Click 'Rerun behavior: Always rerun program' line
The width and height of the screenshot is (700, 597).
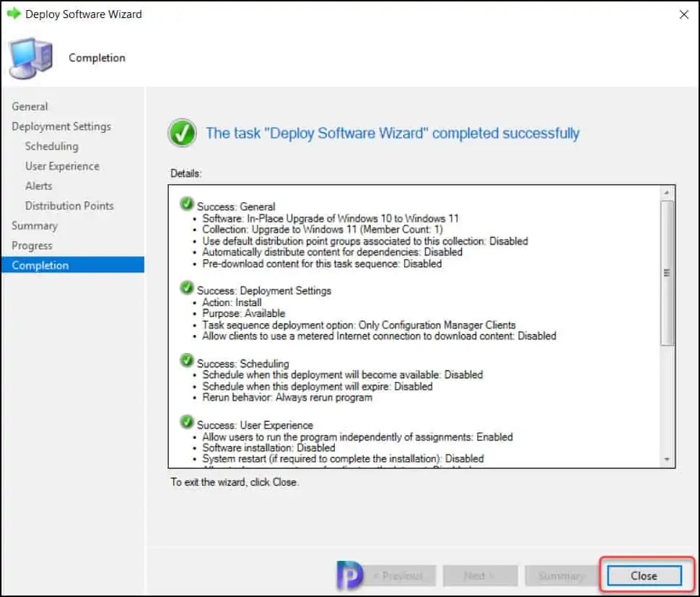coord(287,398)
